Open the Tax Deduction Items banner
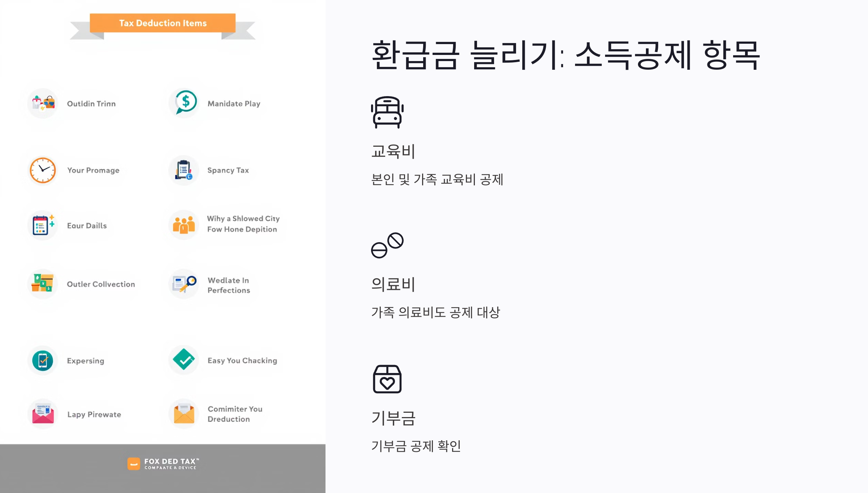868x493 pixels. [x=162, y=23]
